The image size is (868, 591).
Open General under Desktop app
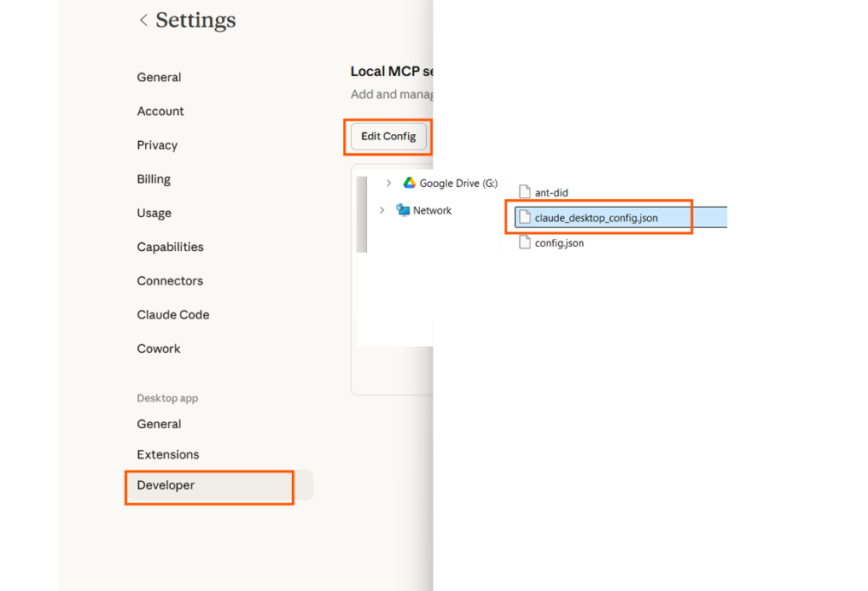click(x=159, y=424)
